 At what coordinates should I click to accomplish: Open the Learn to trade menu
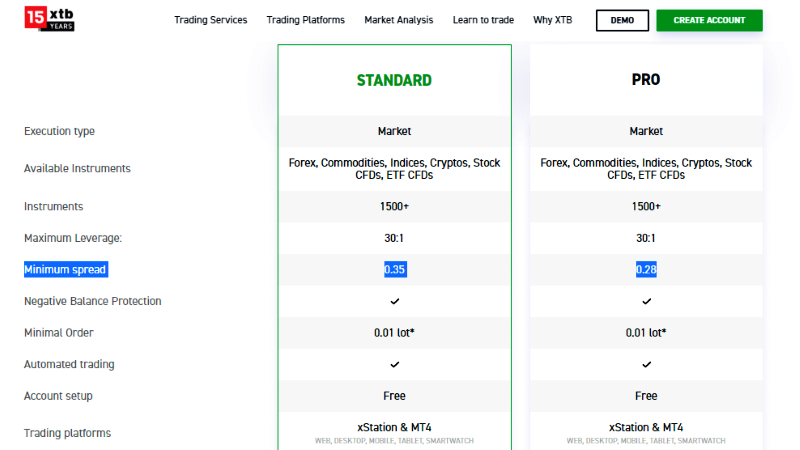[483, 20]
